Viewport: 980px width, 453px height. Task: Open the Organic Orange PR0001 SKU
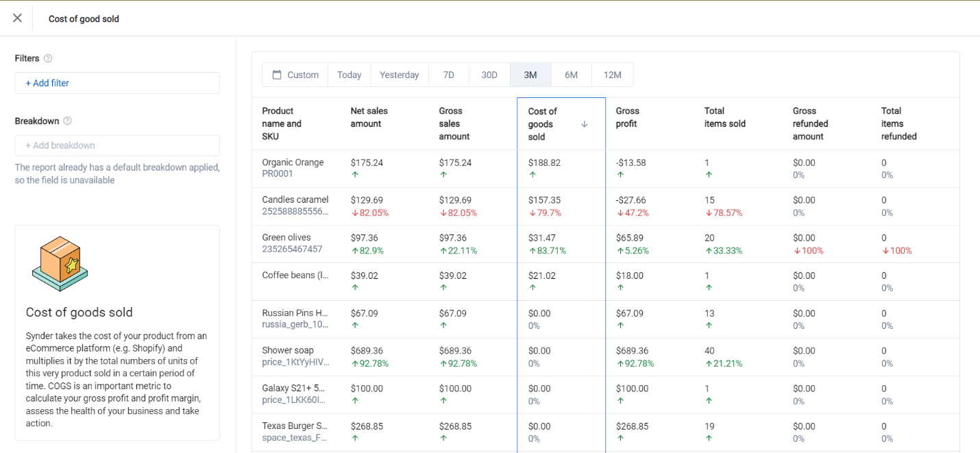click(x=278, y=174)
